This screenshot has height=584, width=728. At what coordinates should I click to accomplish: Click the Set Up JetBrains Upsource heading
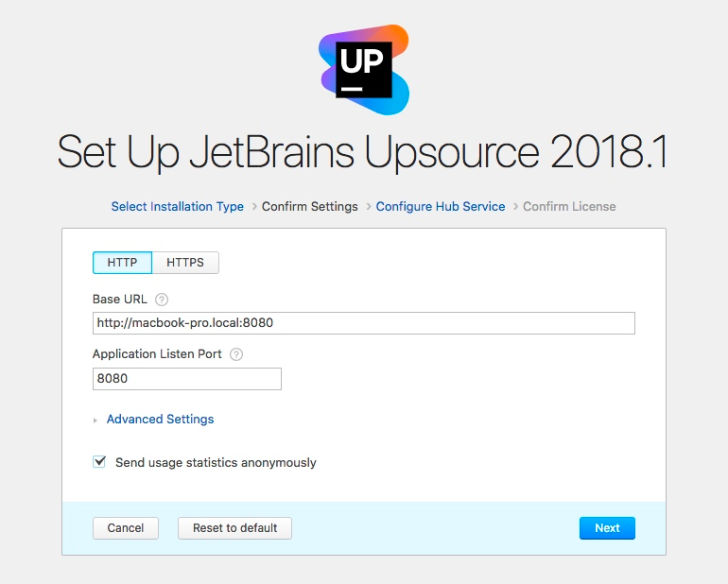click(x=363, y=152)
